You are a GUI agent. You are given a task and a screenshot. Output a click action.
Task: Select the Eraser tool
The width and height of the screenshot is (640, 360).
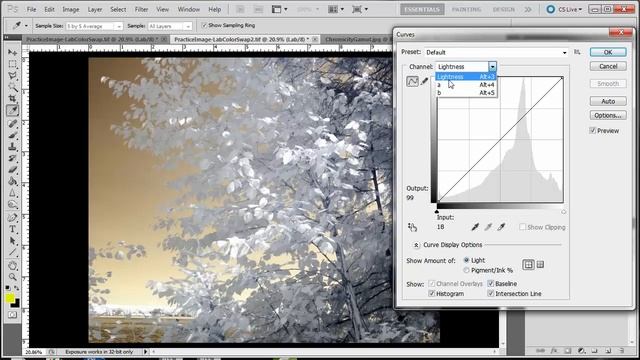tap(12, 169)
